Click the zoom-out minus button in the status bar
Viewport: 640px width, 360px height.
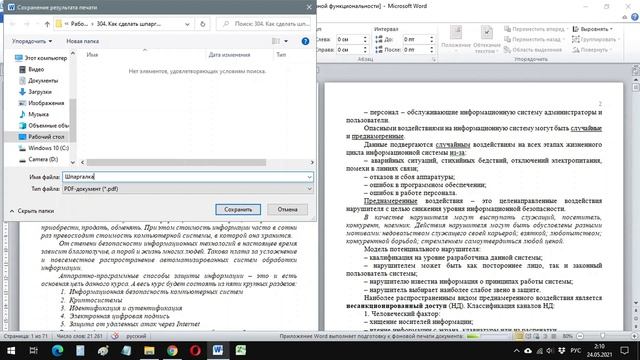click(580, 336)
